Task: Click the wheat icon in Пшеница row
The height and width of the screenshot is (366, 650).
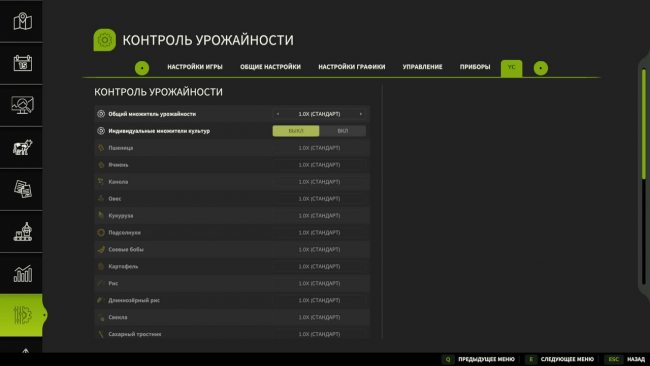Action: (x=101, y=148)
